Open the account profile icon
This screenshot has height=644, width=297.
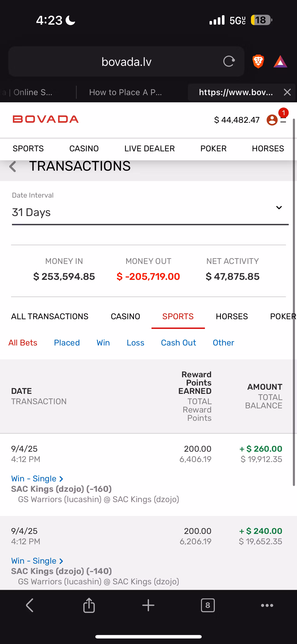pyautogui.click(x=272, y=120)
